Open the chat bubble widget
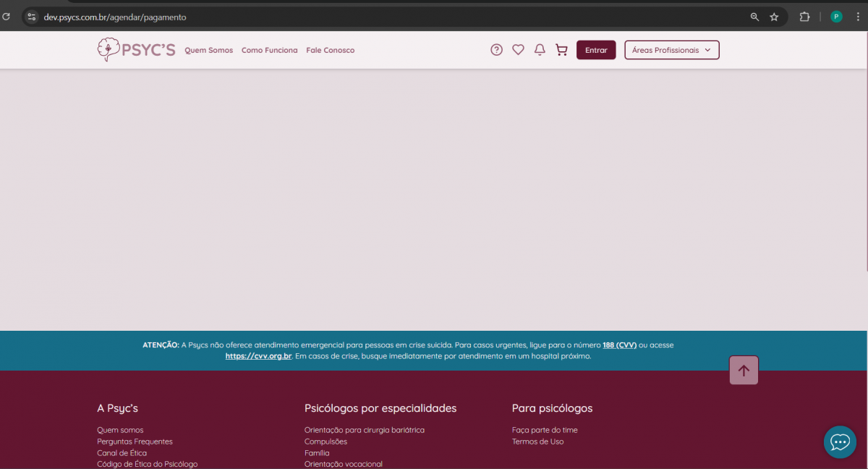The height and width of the screenshot is (469, 868). (840, 441)
